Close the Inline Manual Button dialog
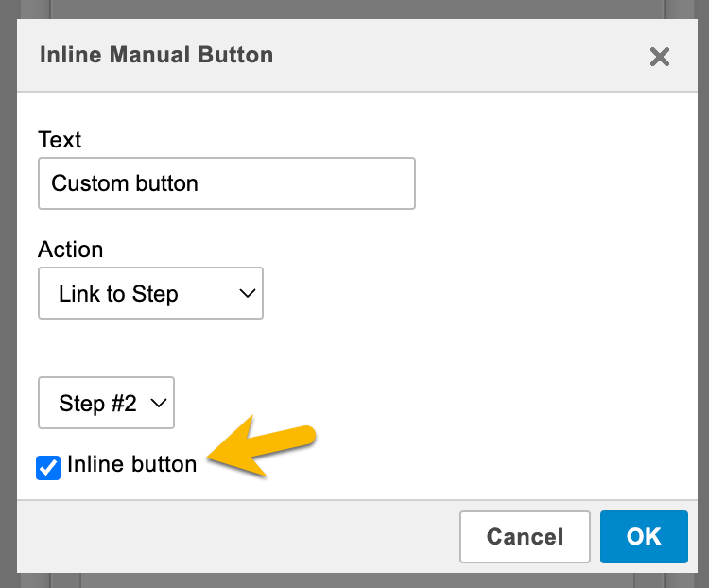709x588 pixels. click(659, 57)
